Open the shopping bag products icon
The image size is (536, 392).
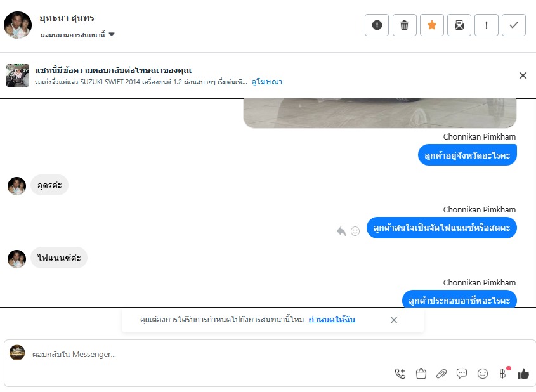pos(421,374)
